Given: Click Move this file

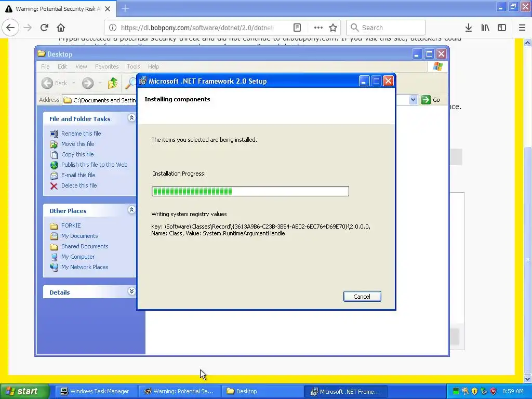Looking at the screenshot, I should coord(78,144).
